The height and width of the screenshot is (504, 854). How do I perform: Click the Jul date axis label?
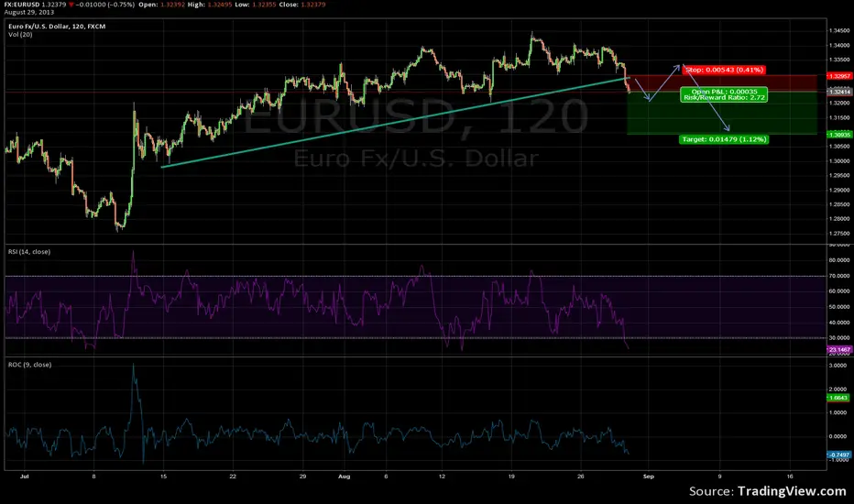coord(24,477)
